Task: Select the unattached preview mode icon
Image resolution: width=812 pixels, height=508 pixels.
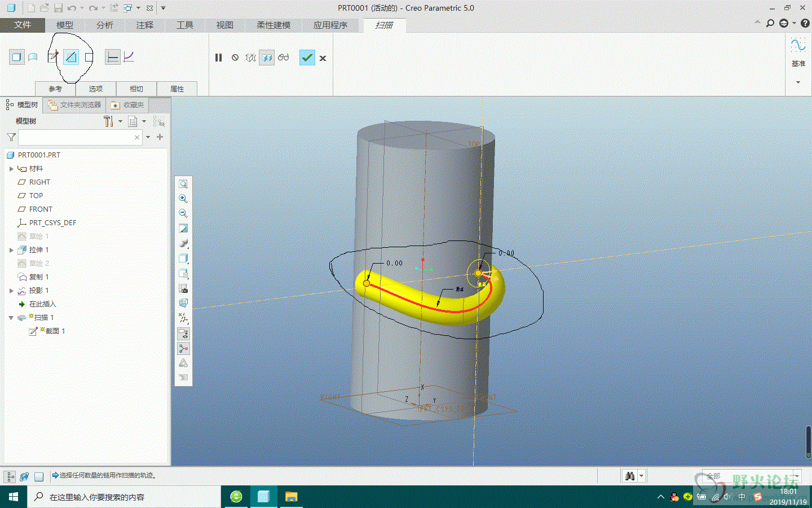Action: tap(251, 58)
